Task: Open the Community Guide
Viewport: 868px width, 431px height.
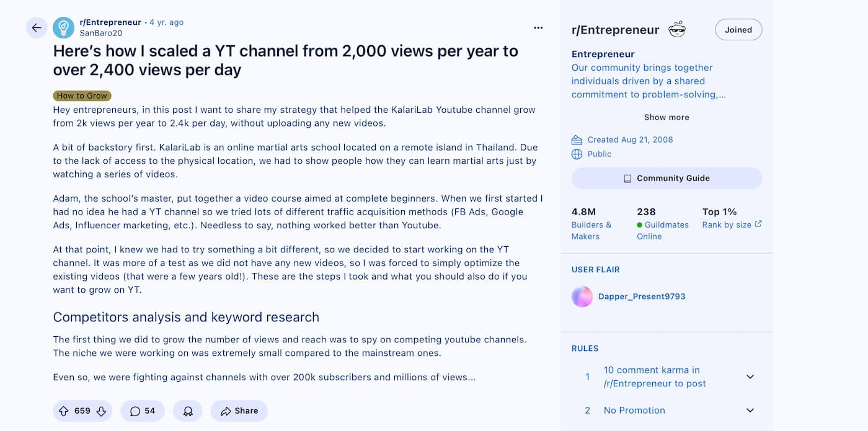Action: (x=666, y=178)
